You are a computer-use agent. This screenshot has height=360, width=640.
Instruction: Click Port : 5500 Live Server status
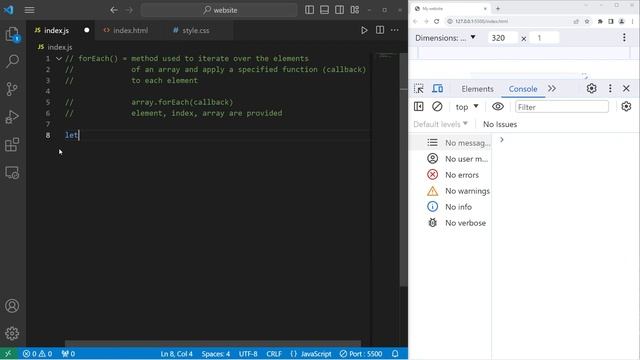361,353
